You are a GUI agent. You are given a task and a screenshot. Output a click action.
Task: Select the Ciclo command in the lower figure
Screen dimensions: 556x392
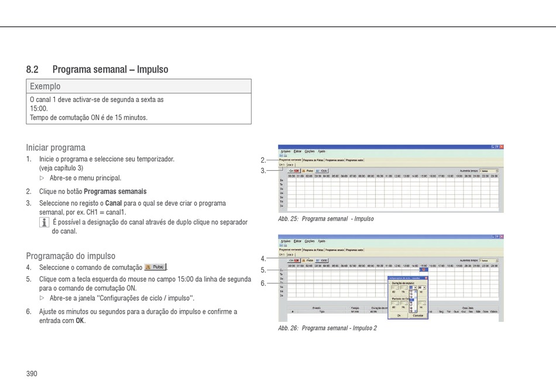click(322, 260)
